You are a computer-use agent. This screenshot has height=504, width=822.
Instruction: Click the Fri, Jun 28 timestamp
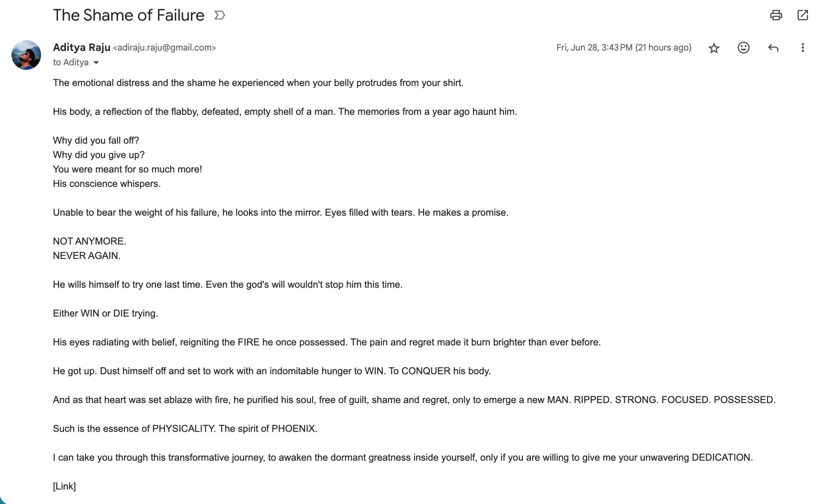coord(623,48)
